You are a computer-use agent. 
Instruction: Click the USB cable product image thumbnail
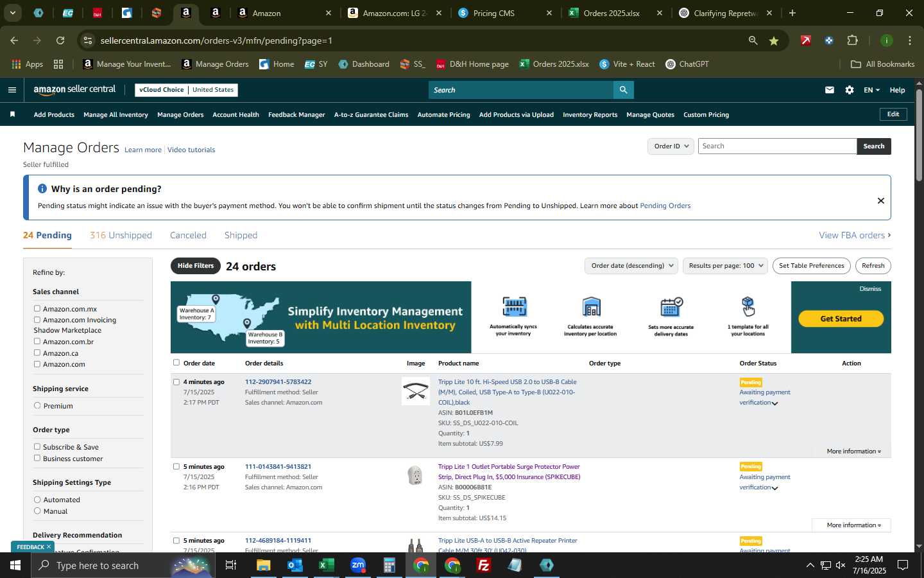[416, 391]
